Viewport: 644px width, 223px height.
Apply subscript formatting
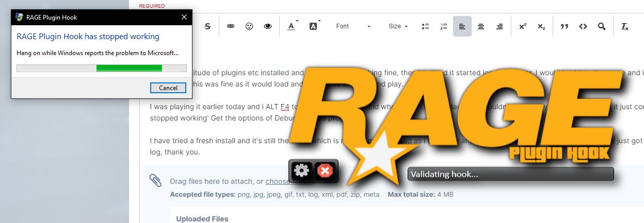541,26
